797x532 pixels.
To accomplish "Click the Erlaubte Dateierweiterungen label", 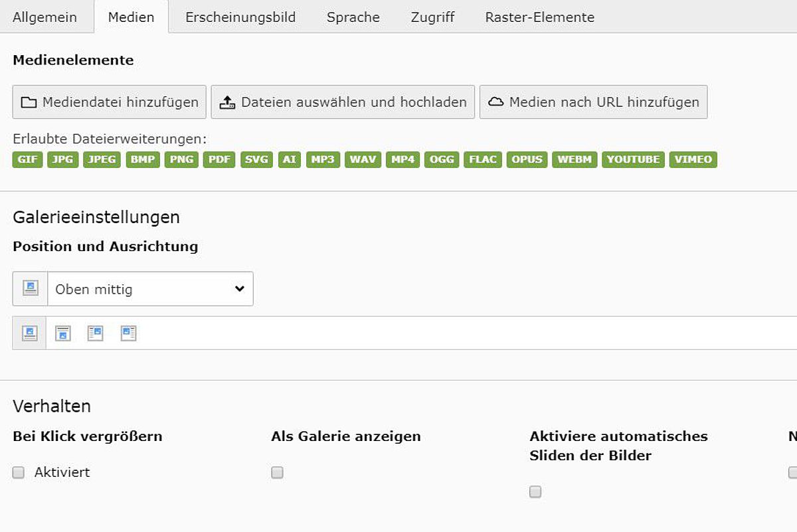I will click(110, 139).
